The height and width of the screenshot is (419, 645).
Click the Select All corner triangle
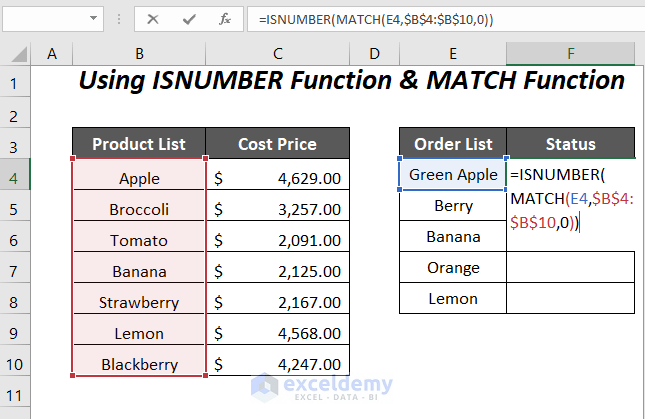click(x=15, y=53)
